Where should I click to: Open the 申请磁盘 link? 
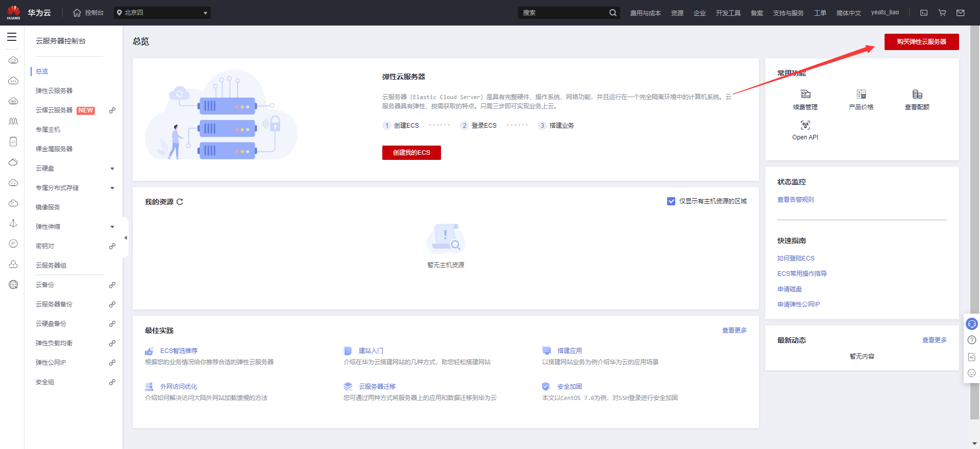point(790,289)
